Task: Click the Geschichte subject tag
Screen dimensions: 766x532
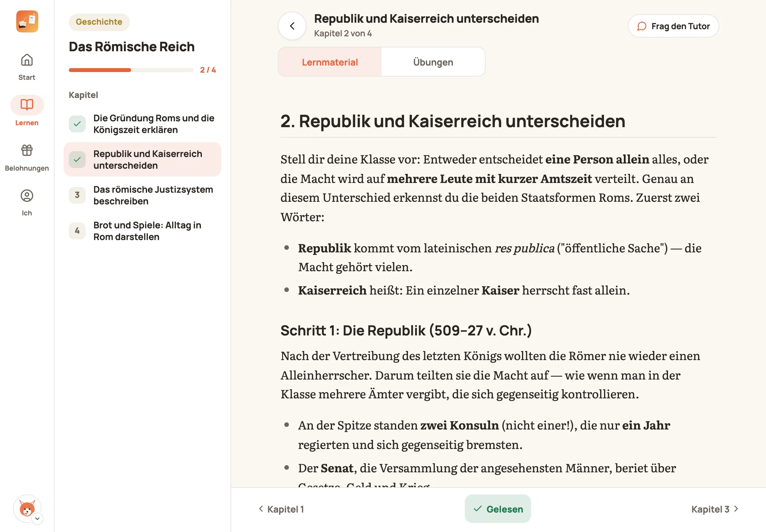Action: pyautogui.click(x=99, y=22)
